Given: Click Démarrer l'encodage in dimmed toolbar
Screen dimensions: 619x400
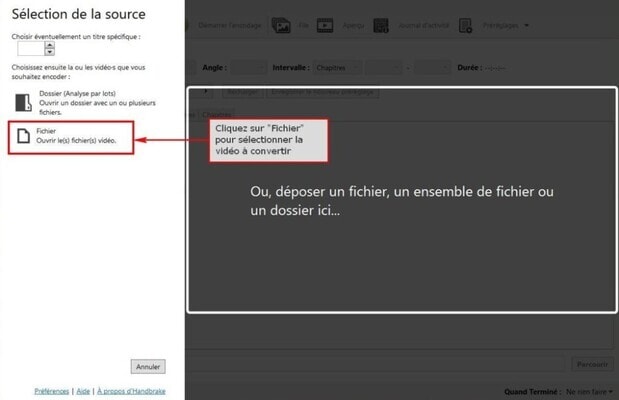Looking at the screenshot, I should tap(229, 25).
